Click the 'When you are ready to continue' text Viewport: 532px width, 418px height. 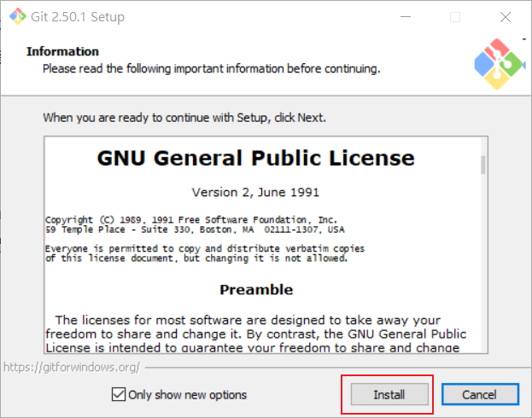pyautogui.click(x=184, y=118)
